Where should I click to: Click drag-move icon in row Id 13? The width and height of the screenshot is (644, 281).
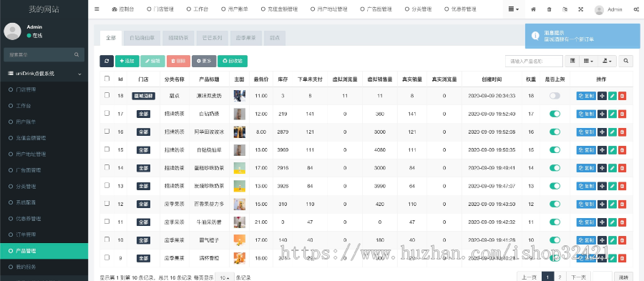coord(602,186)
